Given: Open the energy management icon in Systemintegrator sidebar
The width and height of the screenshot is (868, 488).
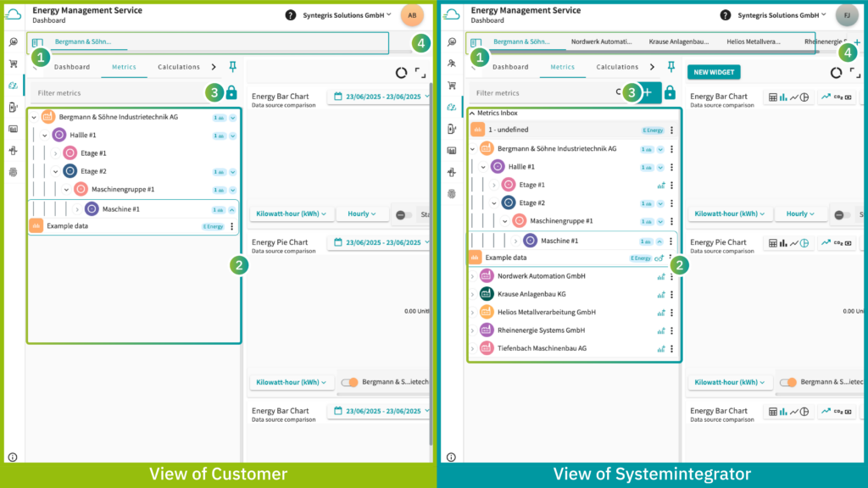Looking at the screenshot, I should click(452, 107).
